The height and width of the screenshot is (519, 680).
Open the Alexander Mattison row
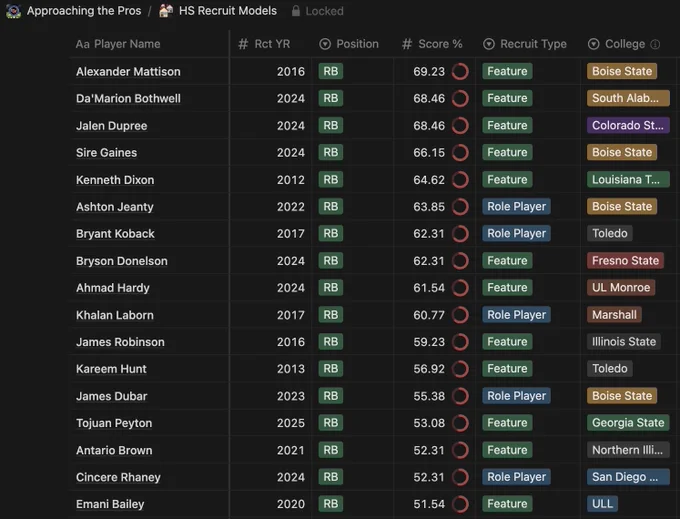tap(128, 72)
